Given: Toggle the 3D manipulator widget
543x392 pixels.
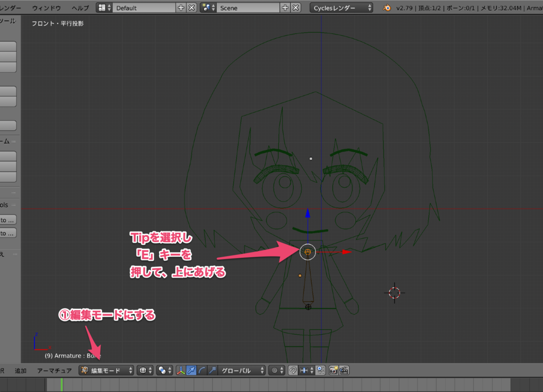Looking at the screenshot, I should tap(181, 371).
